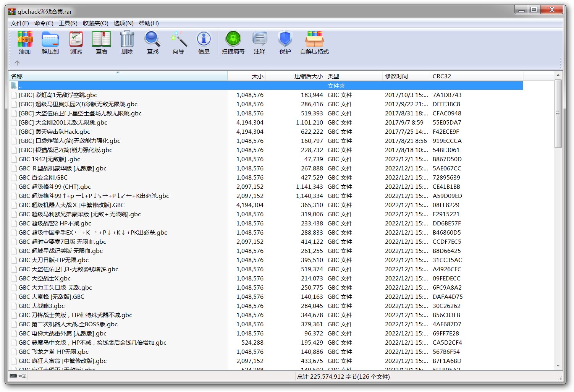Sort by the 大小 column header
This screenshot has height=392, width=574.
[x=247, y=76]
